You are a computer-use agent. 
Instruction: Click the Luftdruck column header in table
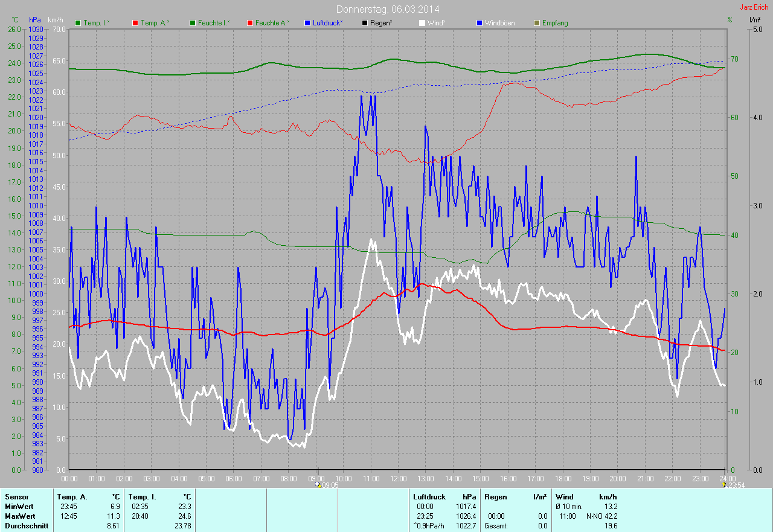(x=429, y=496)
